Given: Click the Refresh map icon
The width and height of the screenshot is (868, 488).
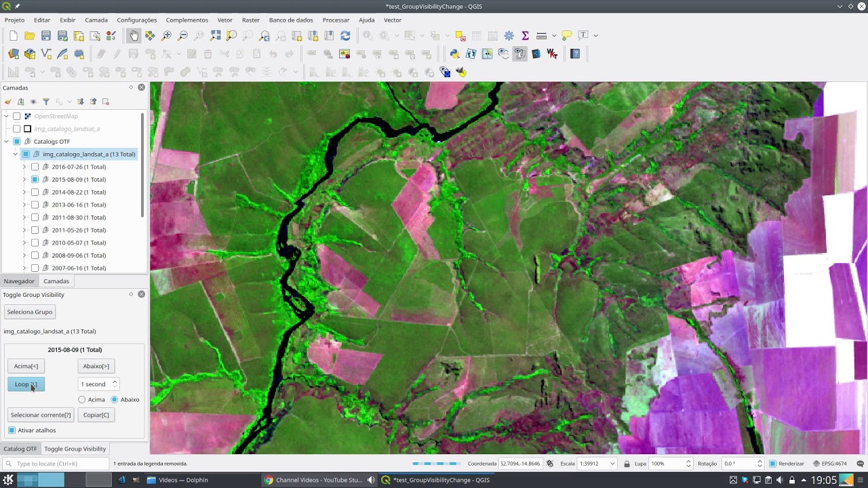Looking at the screenshot, I should [345, 35].
